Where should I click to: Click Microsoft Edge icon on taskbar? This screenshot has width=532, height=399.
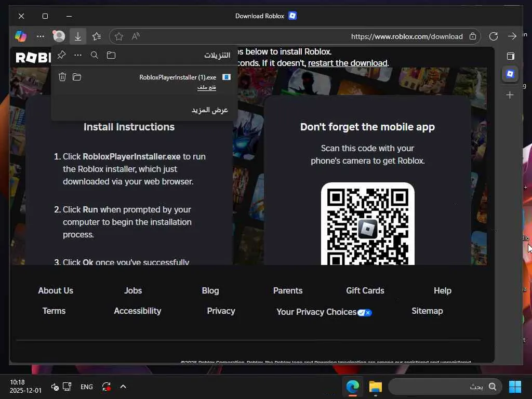353,387
